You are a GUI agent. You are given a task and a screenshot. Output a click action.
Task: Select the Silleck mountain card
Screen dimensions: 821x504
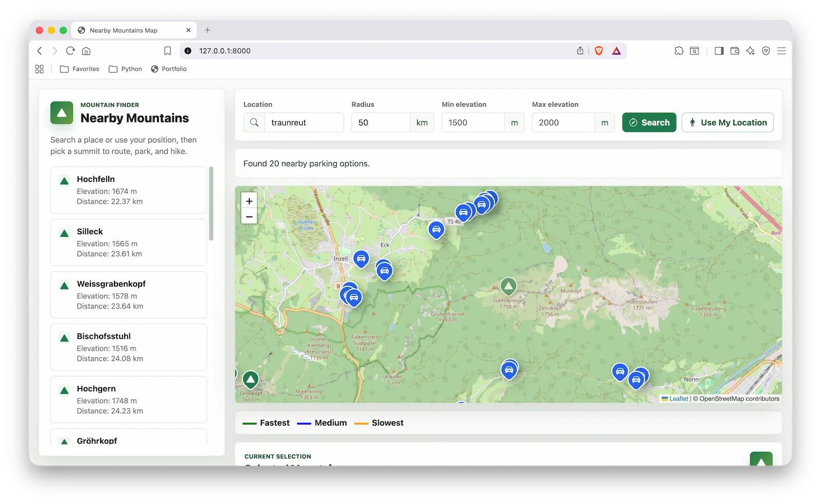click(x=129, y=243)
